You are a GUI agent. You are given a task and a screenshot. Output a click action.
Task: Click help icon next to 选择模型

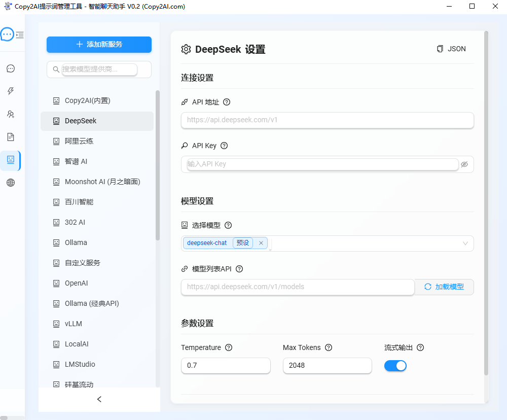[228, 225]
